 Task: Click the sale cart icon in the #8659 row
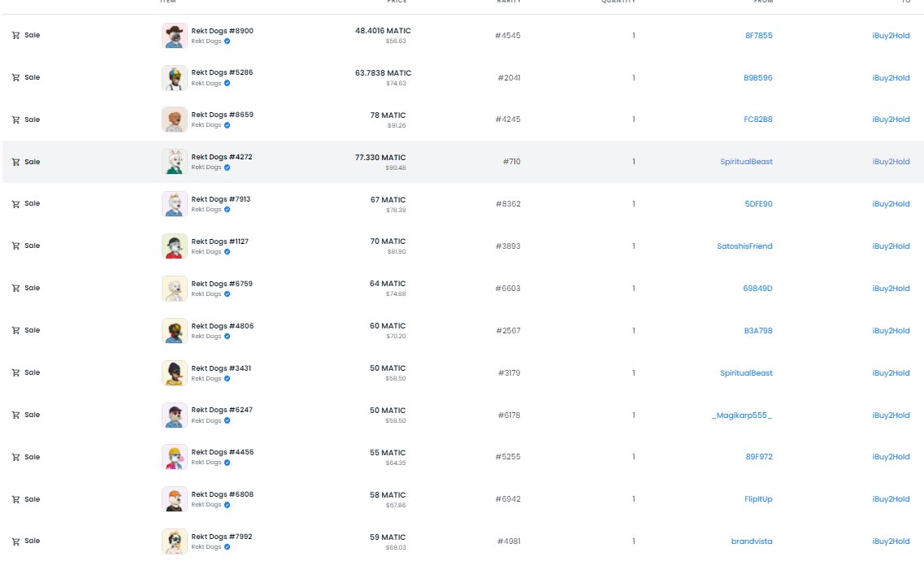(16, 120)
